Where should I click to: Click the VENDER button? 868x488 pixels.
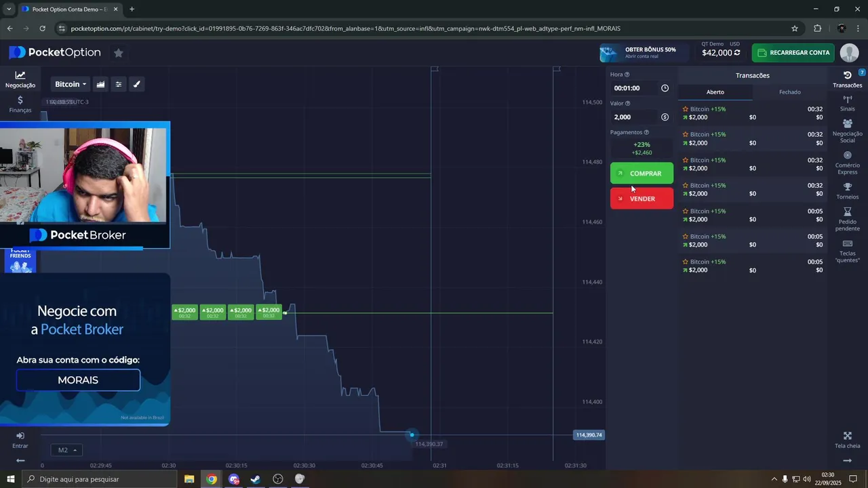642,199
